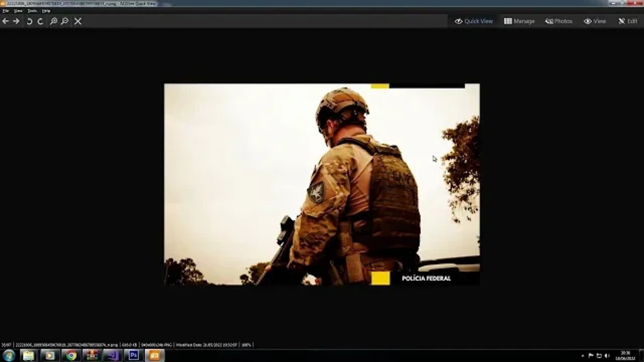Open the media player taskbar icon
This screenshot has width=644, height=362.
pos(50,355)
